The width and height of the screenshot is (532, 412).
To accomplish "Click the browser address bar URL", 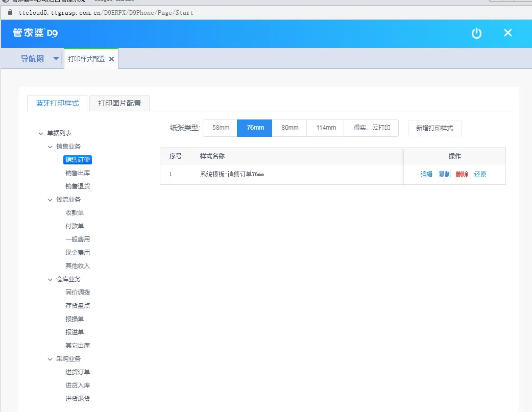I will point(102,13).
